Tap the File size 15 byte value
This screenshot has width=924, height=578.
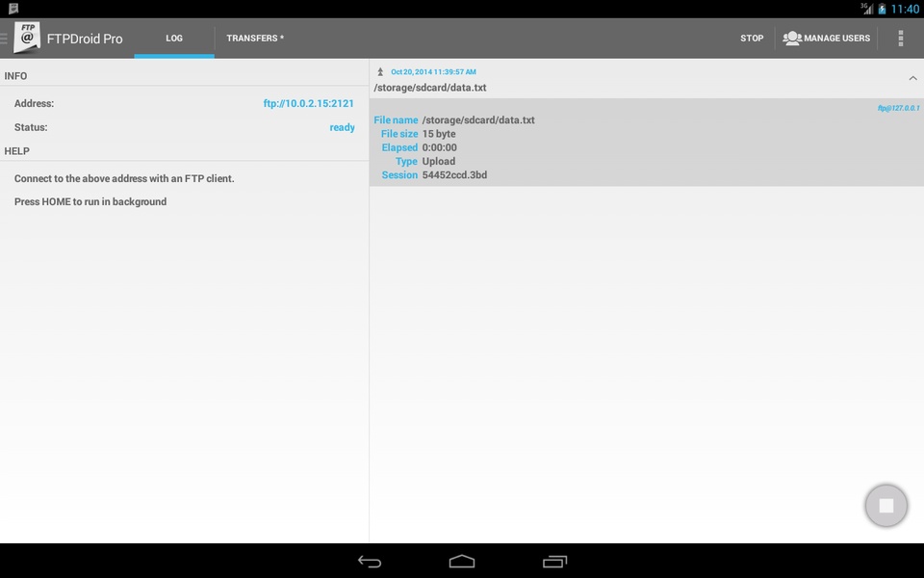(x=439, y=134)
